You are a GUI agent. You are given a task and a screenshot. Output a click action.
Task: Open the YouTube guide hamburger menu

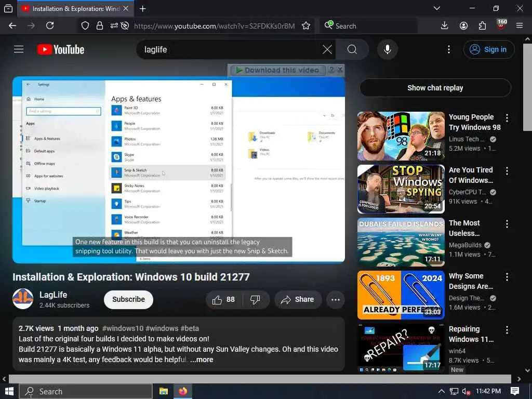pos(19,49)
